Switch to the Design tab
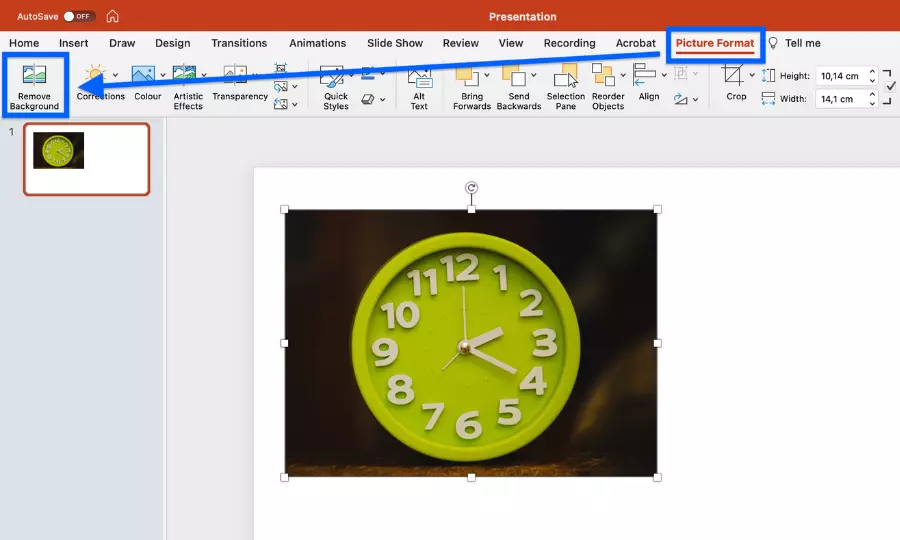Viewport: 900px width, 540px height. [x=173, y=43]
